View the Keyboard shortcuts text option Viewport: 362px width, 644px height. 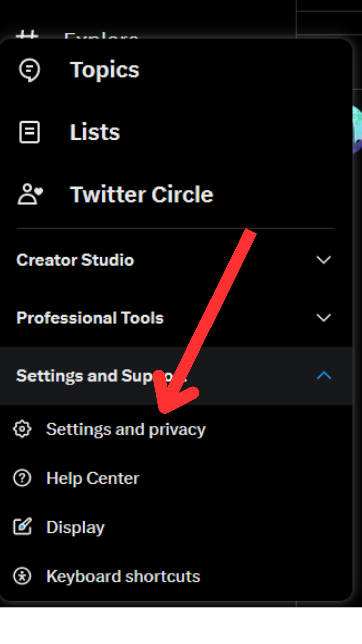[x=123, y=576]
